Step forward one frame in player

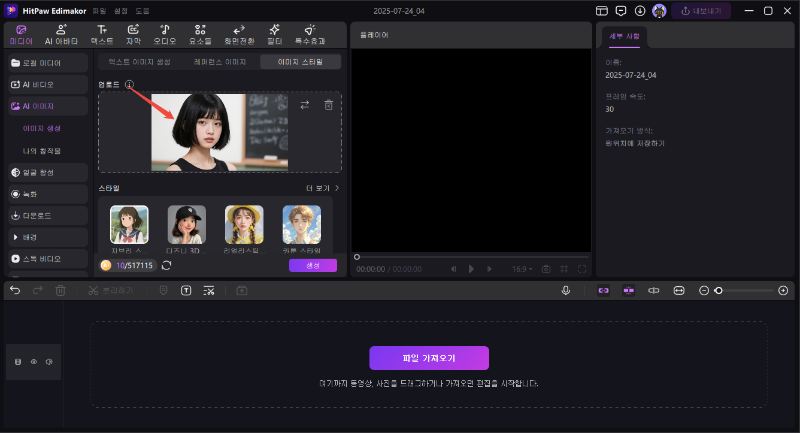489,269
